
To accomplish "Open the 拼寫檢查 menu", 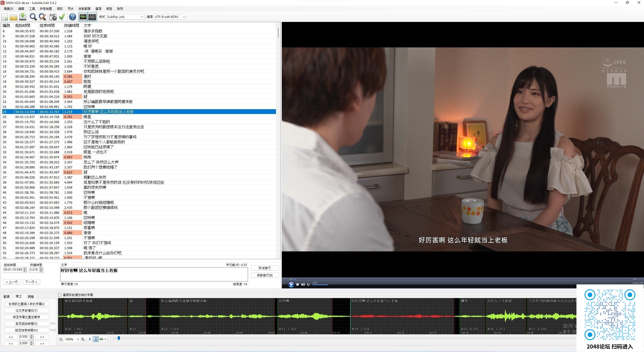I will [46, 9].
